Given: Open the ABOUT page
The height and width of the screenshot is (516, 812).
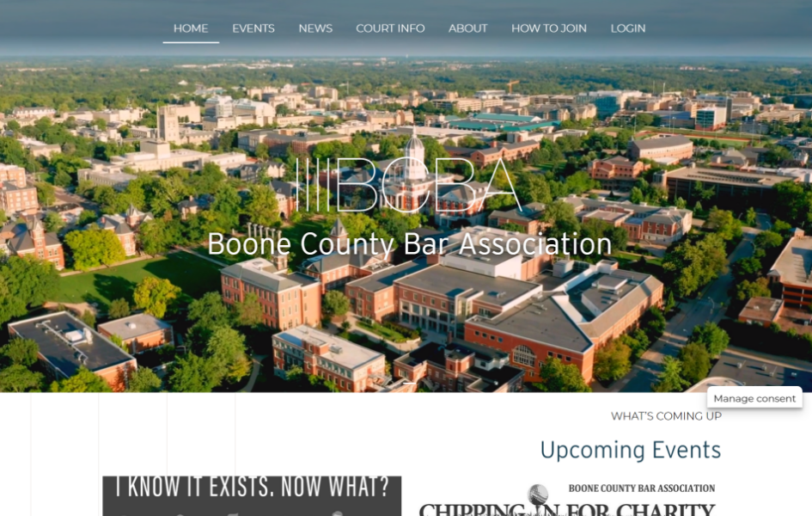Looking at the screenshot, I should pyautogui.click(x=467, y=28).
